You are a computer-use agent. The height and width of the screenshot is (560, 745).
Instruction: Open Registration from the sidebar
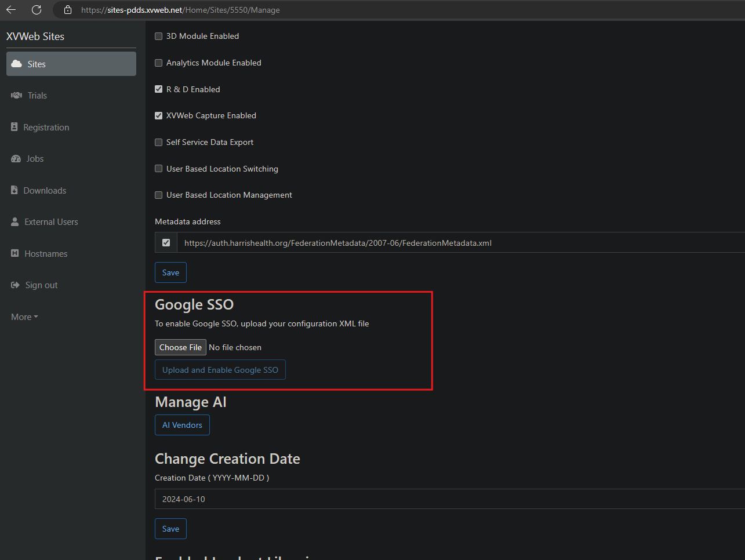tap(71, 127)
